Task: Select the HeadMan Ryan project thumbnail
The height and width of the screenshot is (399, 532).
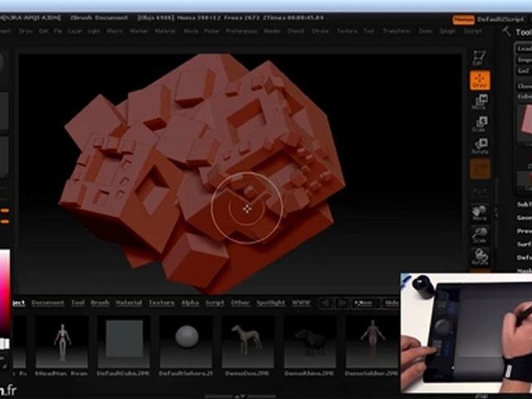Action: pyautogui.click(x=62, y=342)
